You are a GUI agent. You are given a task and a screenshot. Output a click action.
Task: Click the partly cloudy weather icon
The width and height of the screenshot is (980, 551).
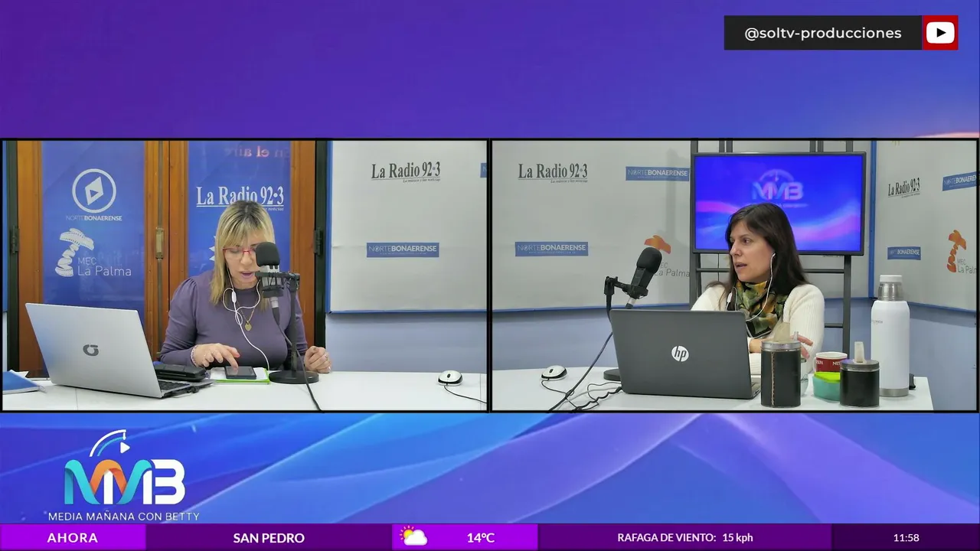(x=413, y=536)
